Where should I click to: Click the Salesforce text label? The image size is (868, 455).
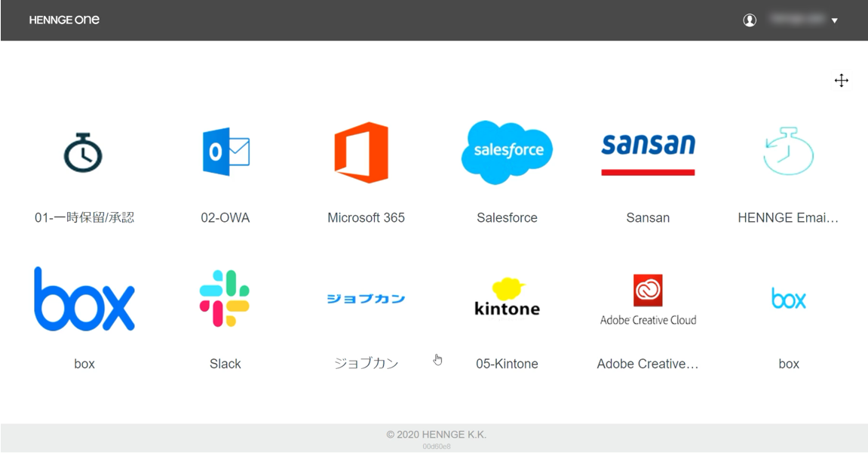click(507, 218)
